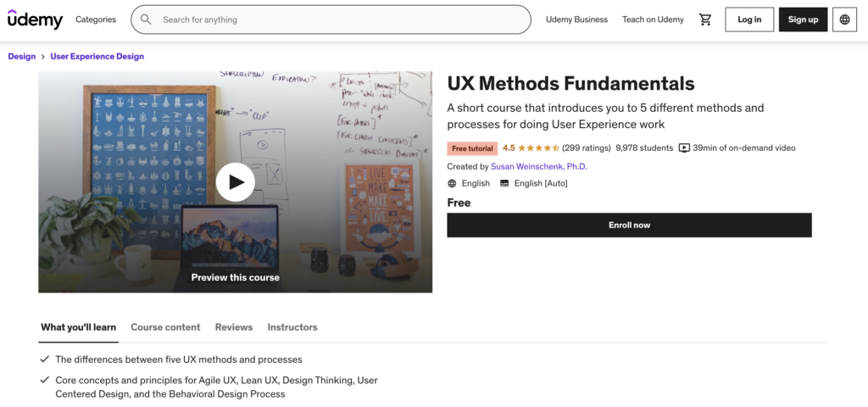Click the rating stars
Image resolution: width=868 pixels, height=407 pixels.
pyautogui.click(x=538, y=148)
